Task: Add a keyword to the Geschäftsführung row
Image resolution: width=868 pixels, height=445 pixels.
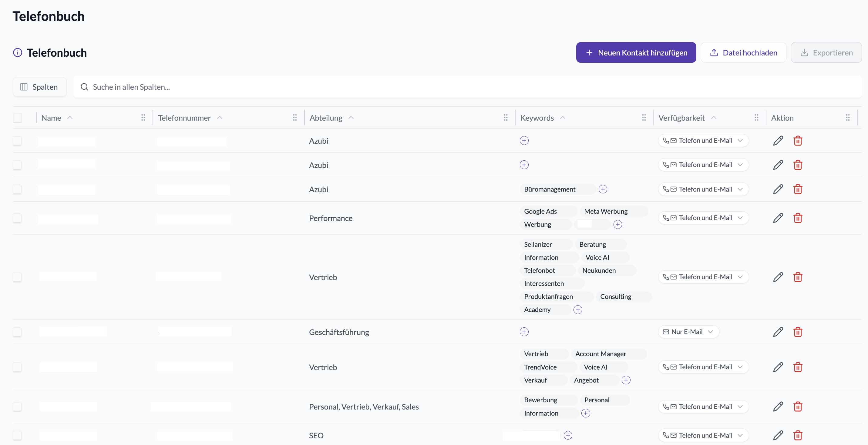Action: (524, 332)
